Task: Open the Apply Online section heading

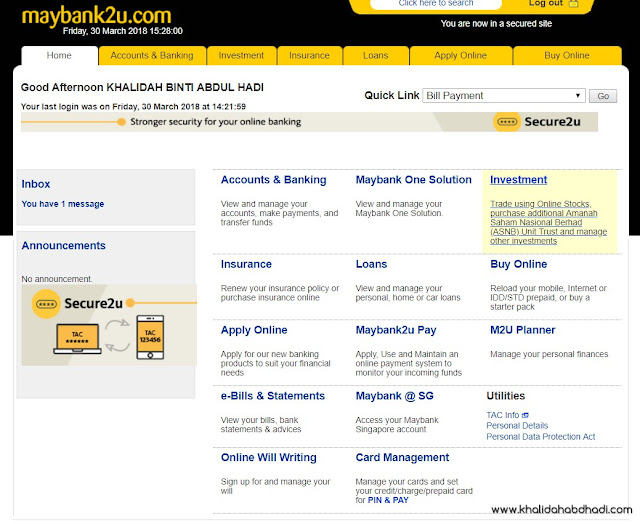Action: coord(254,330)
